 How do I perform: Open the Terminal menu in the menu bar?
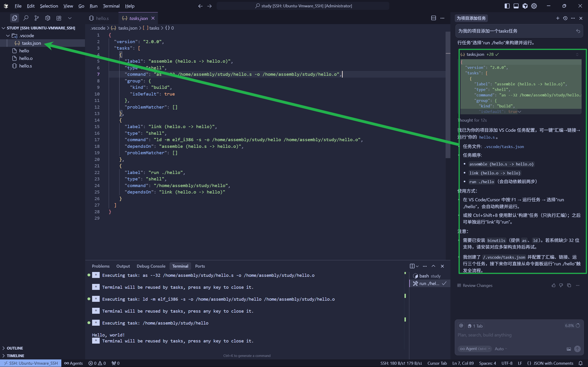[x=111, y=6]
